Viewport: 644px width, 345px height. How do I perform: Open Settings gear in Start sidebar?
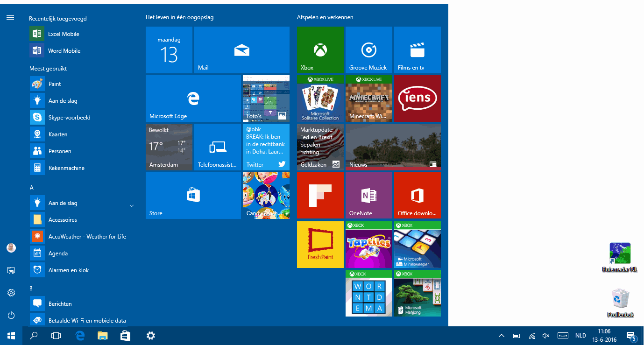[x=11, y=293]
